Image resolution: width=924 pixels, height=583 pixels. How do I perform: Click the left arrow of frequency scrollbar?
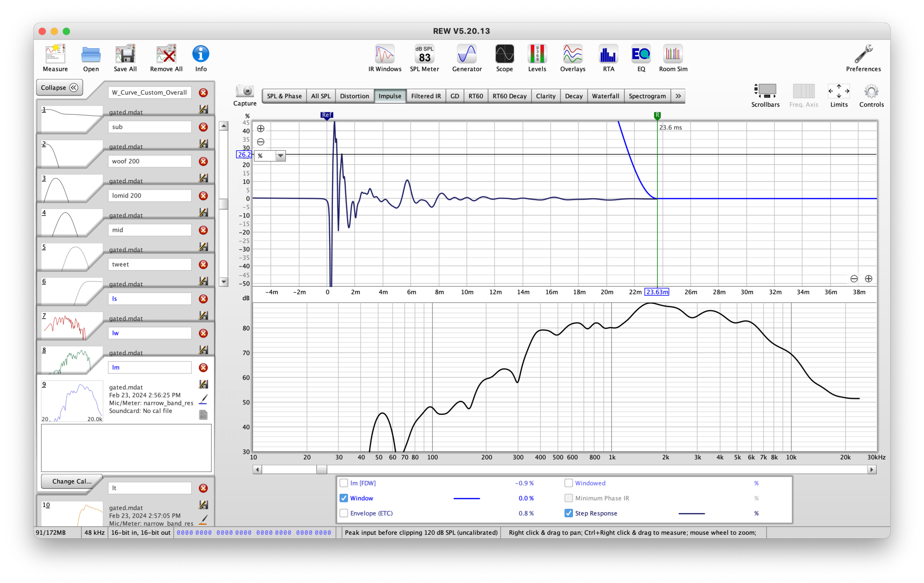coord(257,469)
